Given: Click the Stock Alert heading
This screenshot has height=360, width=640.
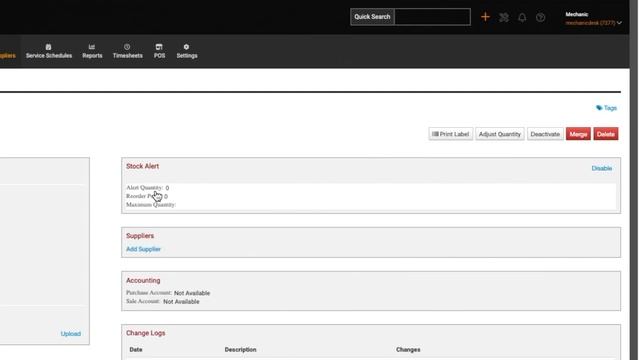Looking at the screenshot, I should [142, 166].
